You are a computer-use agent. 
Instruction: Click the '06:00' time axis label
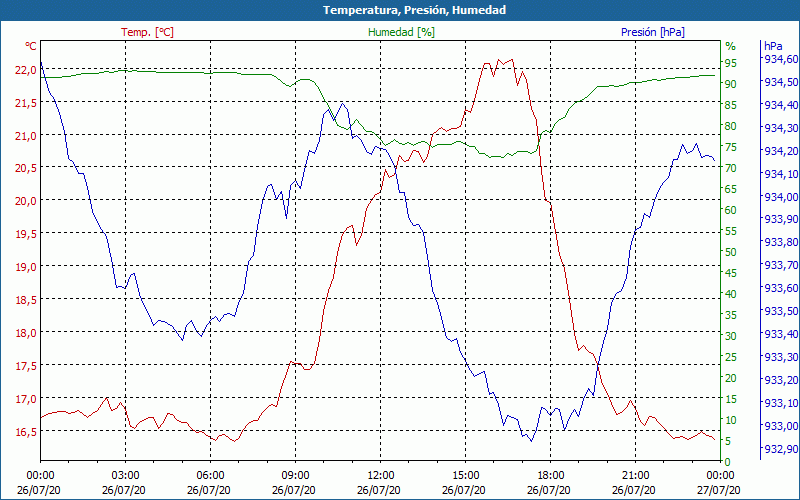point(210,476)
